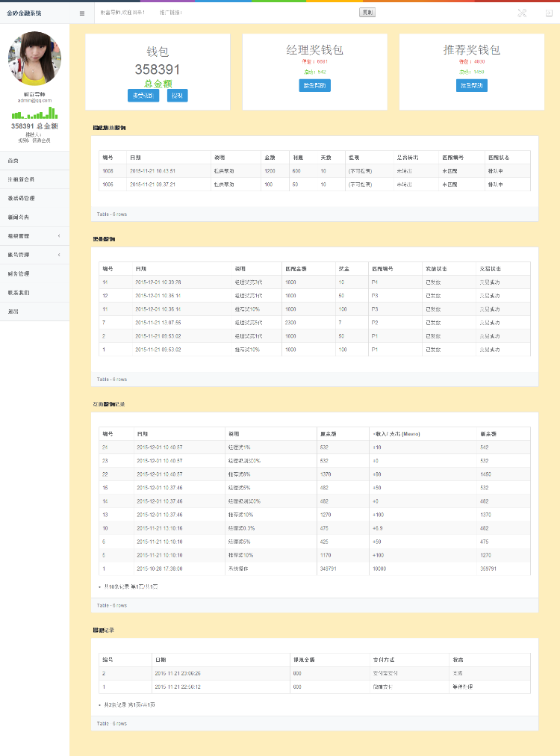The image size is (560, 756).
Task: Toggle the sidebar with the hamburger icon
Action: pos(82,13)
